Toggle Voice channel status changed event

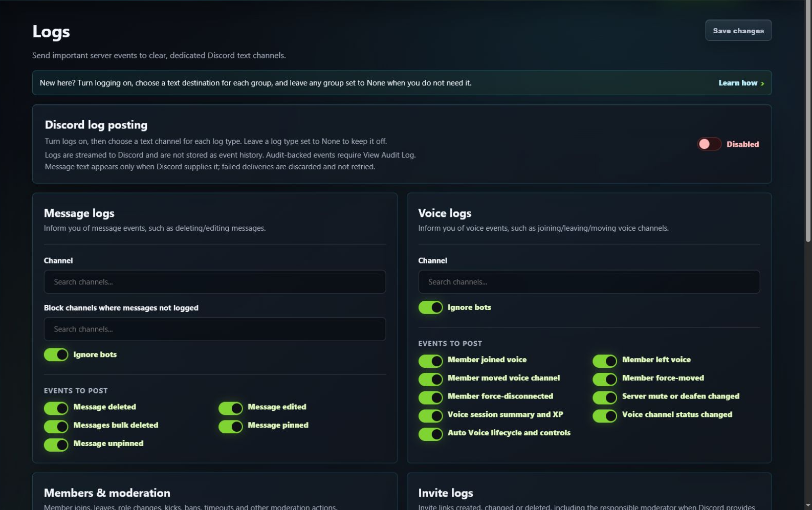[605, 416]
